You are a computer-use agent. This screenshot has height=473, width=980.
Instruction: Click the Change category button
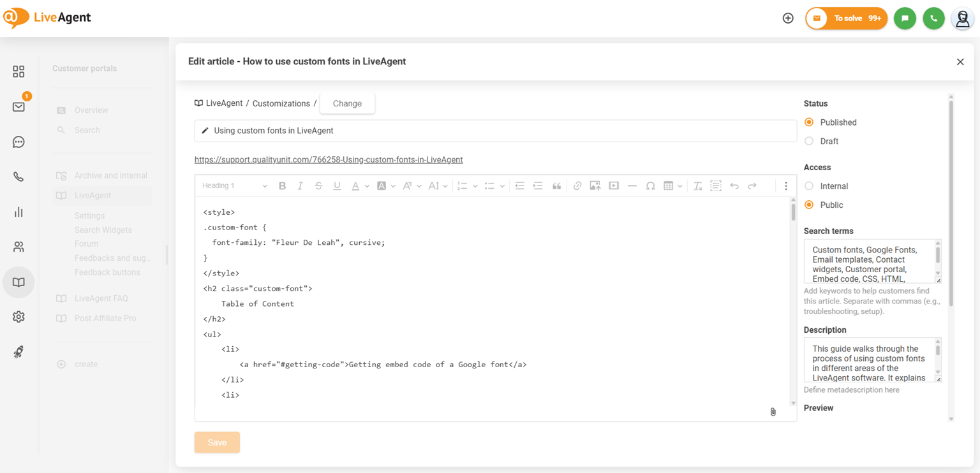tap(347, 103)
